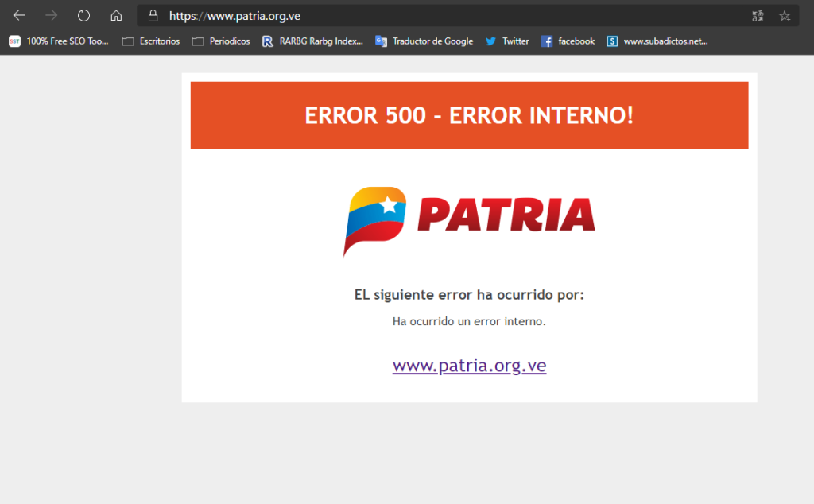Image resolution: width=814 pixels, height=504 pixels.
Task: Click the 'Ha ocurrido un error interno' message
Action: (469, 322)
